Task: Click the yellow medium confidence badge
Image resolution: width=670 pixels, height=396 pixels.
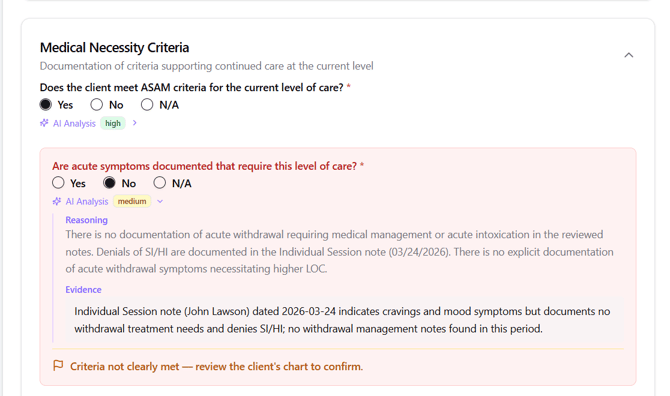Action: click(132, 201)
